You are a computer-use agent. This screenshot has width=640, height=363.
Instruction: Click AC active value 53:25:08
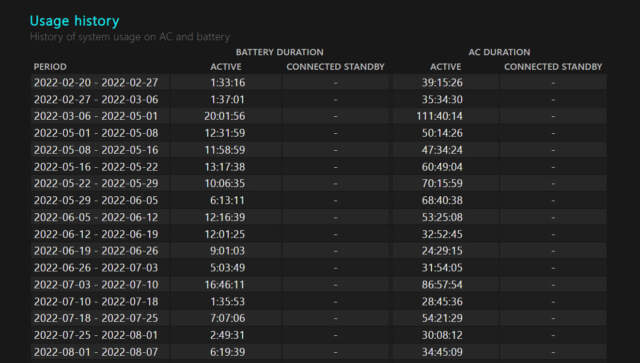pyautogui.click(x=442, y=217)
